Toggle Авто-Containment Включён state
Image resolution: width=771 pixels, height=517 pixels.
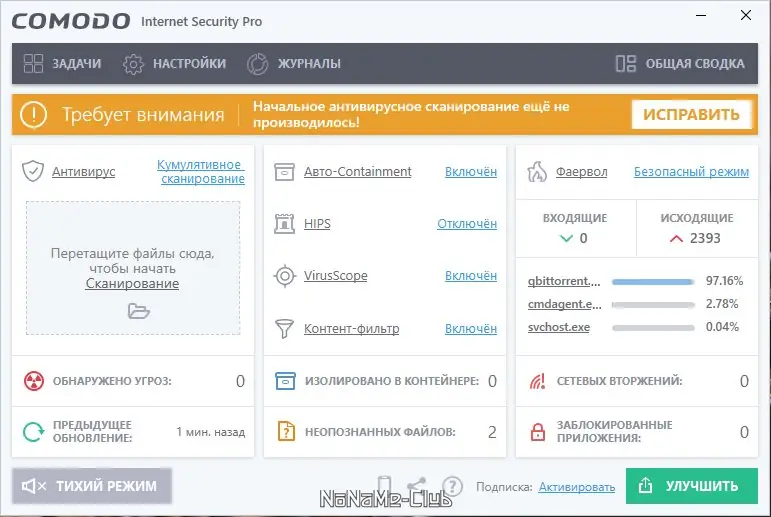470,171
